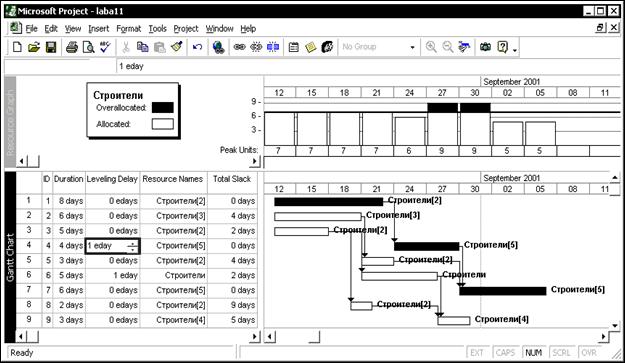Viewport: 625px width, 363px height.
Task: Click the document icon beside the File menu
Action: tap(16, 28)
